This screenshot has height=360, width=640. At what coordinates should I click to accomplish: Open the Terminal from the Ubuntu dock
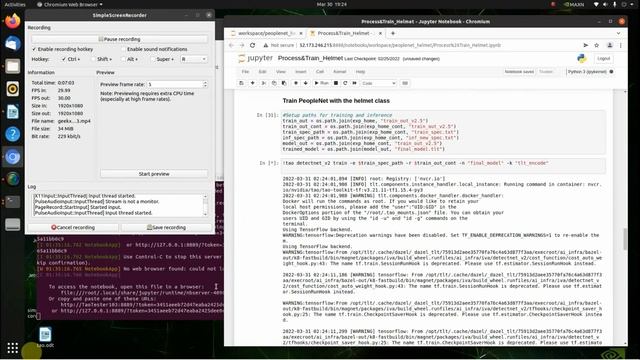[x=12, y=202]
